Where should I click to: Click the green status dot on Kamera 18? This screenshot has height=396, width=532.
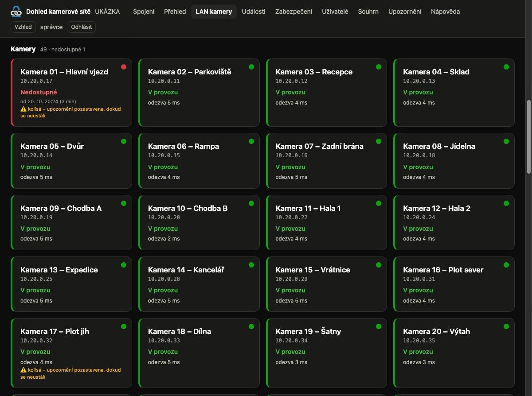(x=251, y=326)
